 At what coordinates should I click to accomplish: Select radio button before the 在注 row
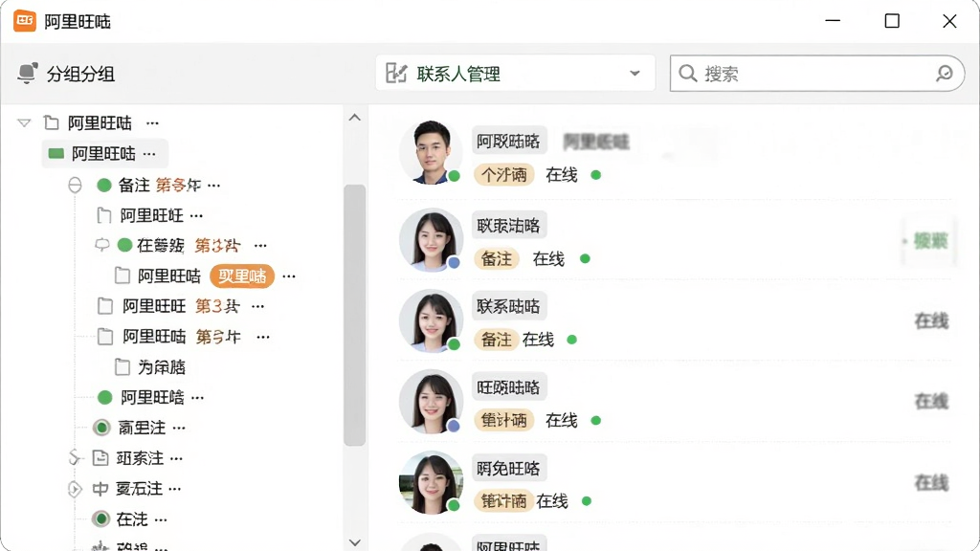point(100,518)
